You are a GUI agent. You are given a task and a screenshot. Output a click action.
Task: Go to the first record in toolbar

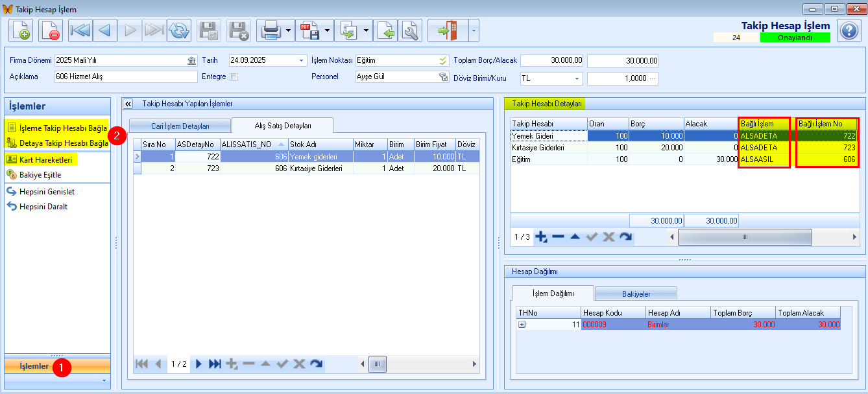tap(80, 30)
